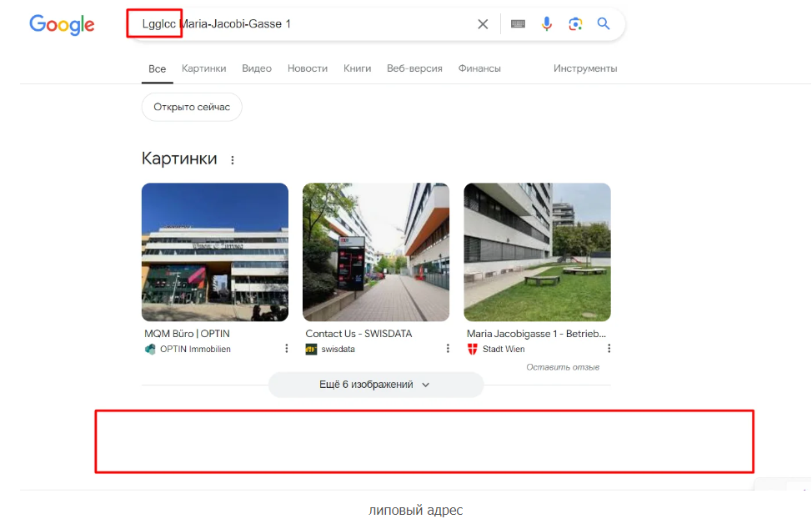Switch to the Новости tab
This screenshot has height=524, width=812.
(x=307, y=68)
